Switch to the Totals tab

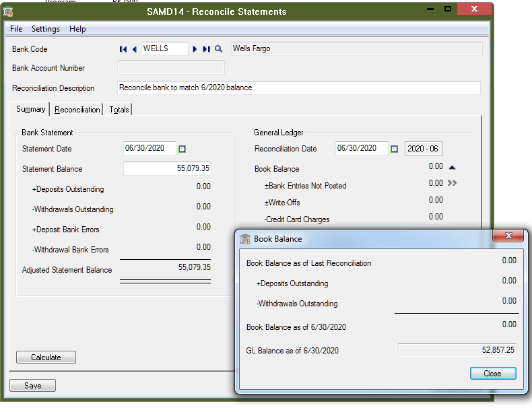click(119, 110)
